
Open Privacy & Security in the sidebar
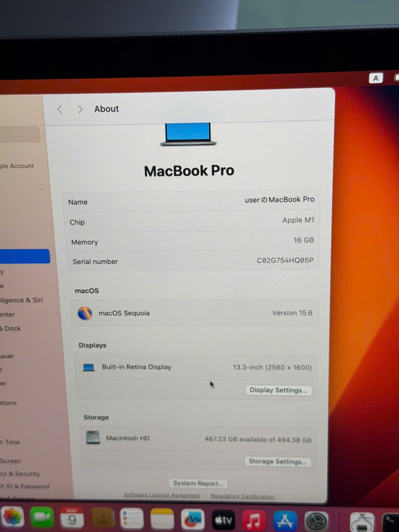[20, 473]
